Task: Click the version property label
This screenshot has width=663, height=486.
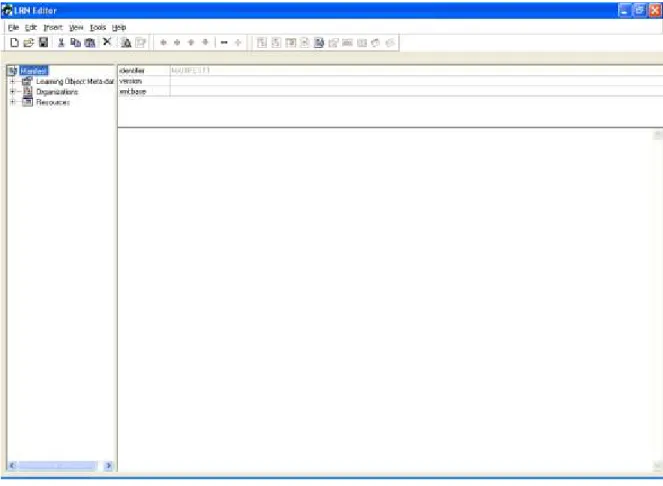Action: [131, 81]
